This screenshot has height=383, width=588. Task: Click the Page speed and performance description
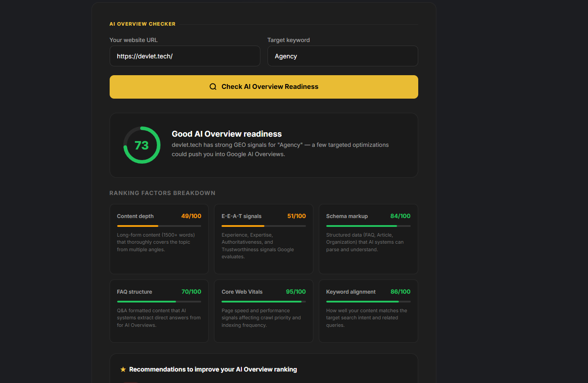click(x=261, y=318)
